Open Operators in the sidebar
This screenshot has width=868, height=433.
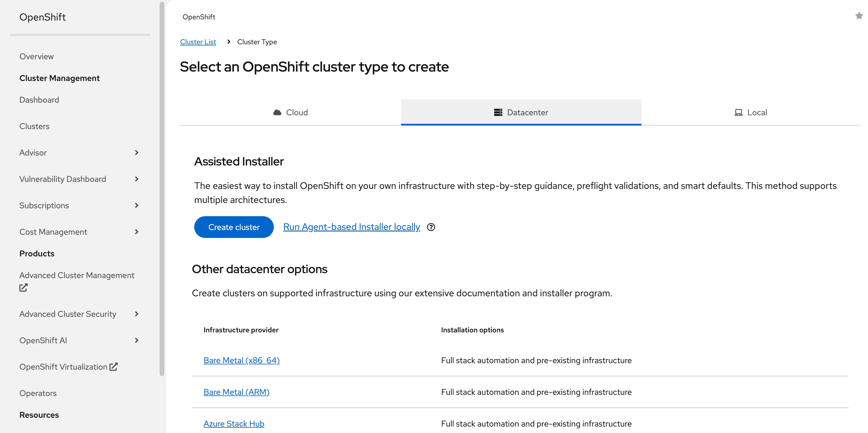[x=38, y=393]
